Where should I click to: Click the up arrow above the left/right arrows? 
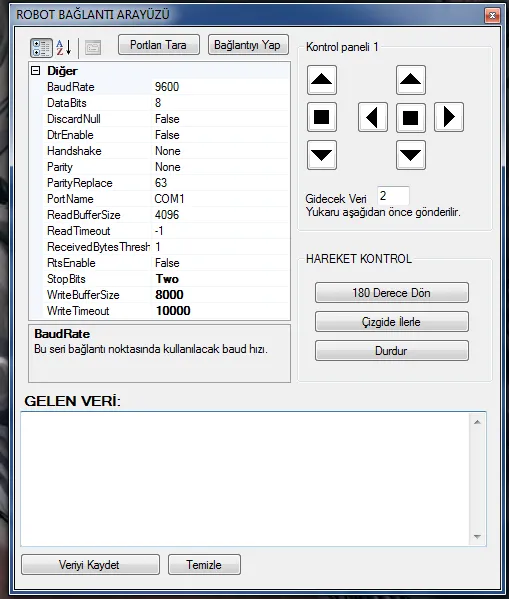[x=411, y=80]
